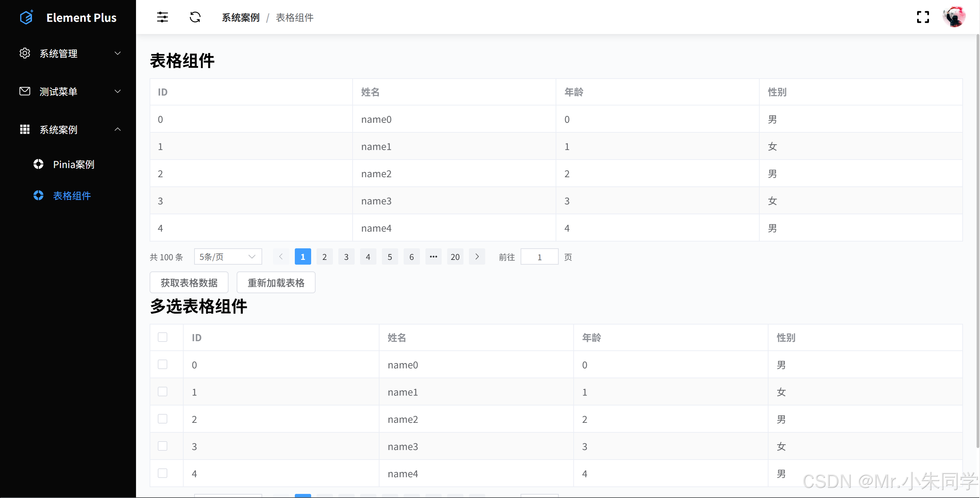This screenshot has width=980, height=498.
Task: Click the 测试菜单 envelope icon
Action: [25, 91]
